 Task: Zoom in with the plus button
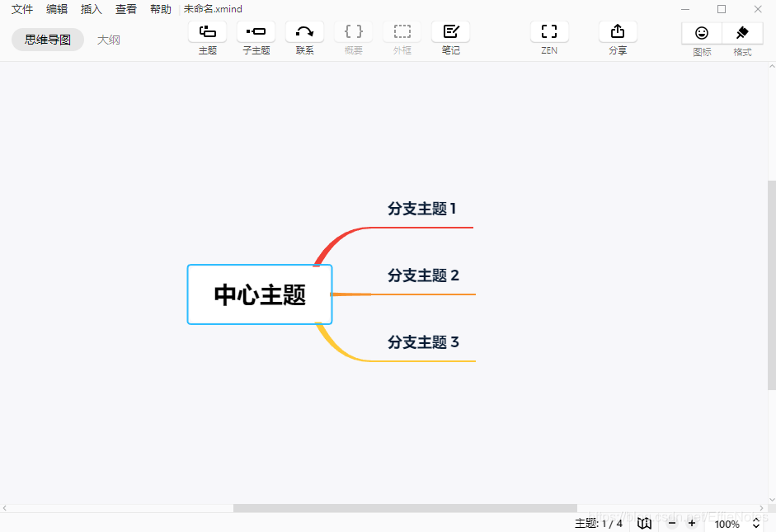pyautogui.click(x=692, y=523)
